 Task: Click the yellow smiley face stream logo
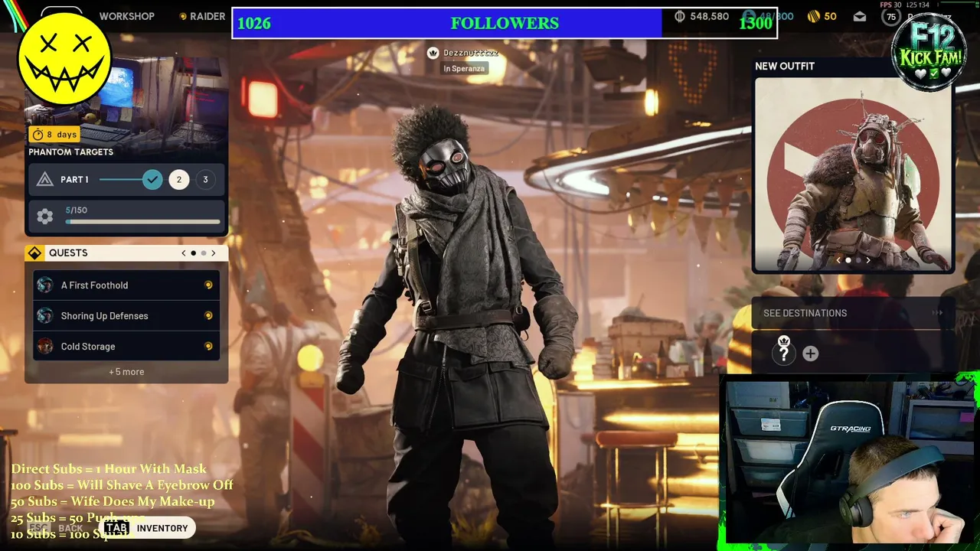[x=64, y=58]
